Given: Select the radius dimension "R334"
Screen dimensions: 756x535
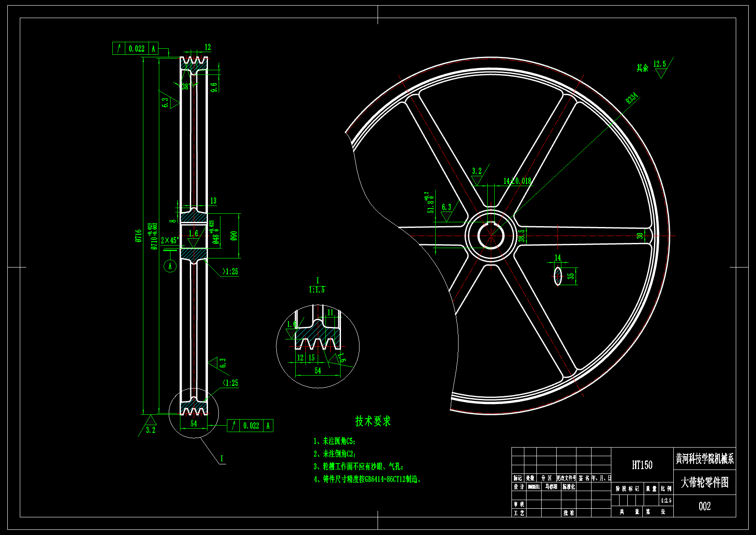Looking at the screenshot, I should [632, 98].
